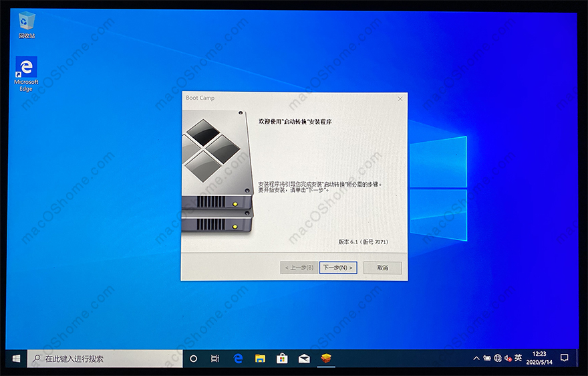
Task: Click the battery status tray icon
Action: click(487, 359)
